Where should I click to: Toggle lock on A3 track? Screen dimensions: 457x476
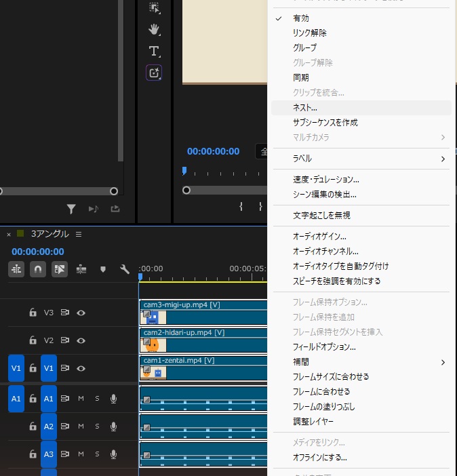point(33,454)
